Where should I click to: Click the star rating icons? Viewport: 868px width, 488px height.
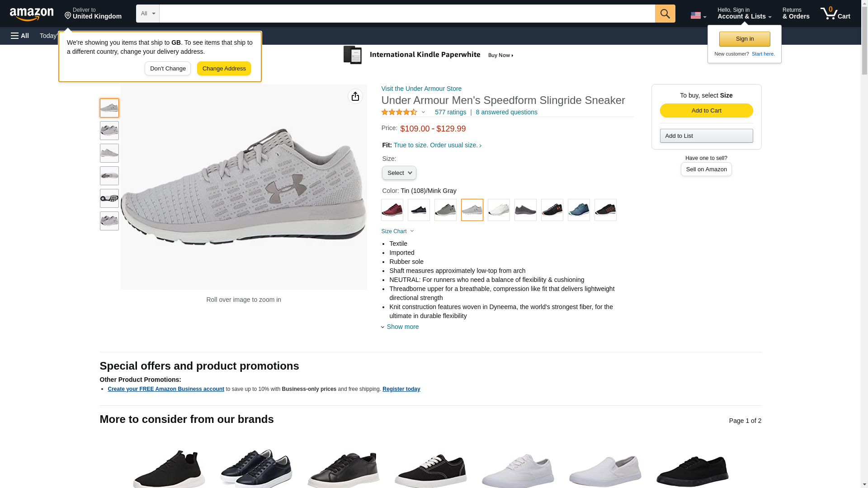coord(399,112)
